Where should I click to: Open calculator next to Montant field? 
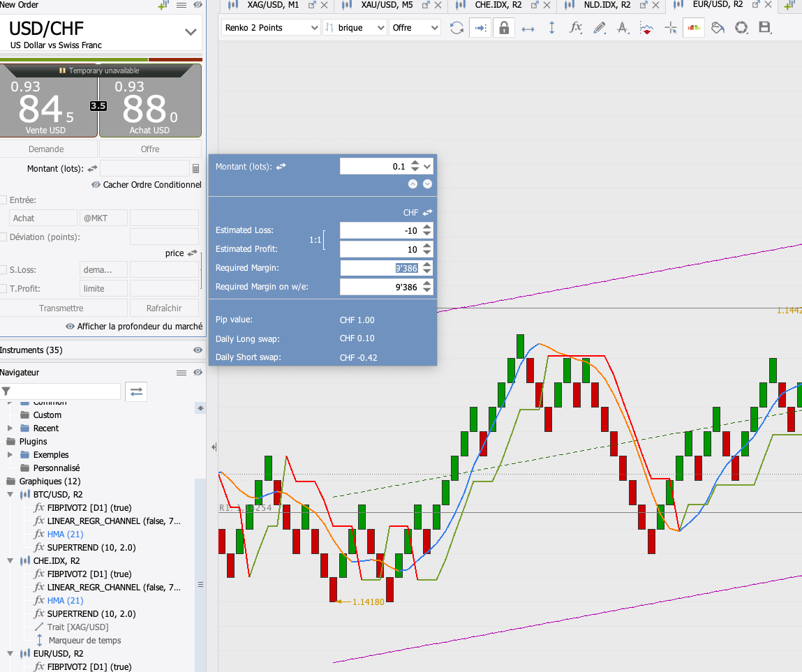[195, 169]
